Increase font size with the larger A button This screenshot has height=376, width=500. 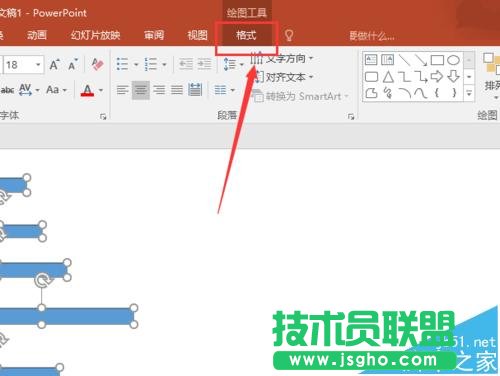(x=54, y=64)
